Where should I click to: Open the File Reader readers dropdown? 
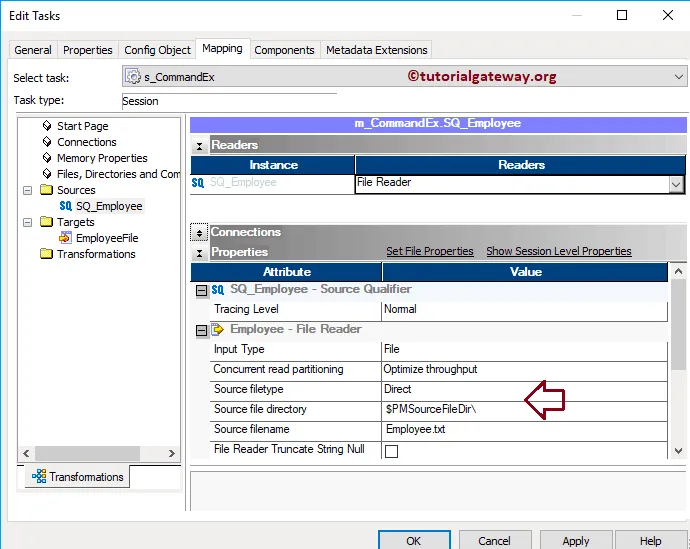tap(676, 184)
